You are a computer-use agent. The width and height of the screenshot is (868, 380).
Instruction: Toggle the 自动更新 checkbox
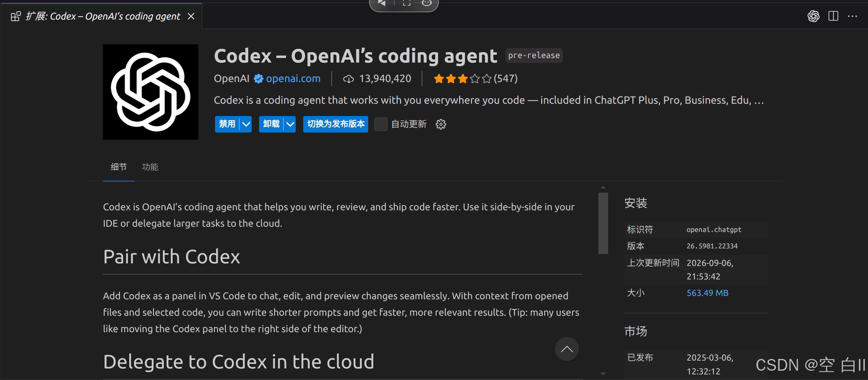pyautogui.click(x=380, y=124)
